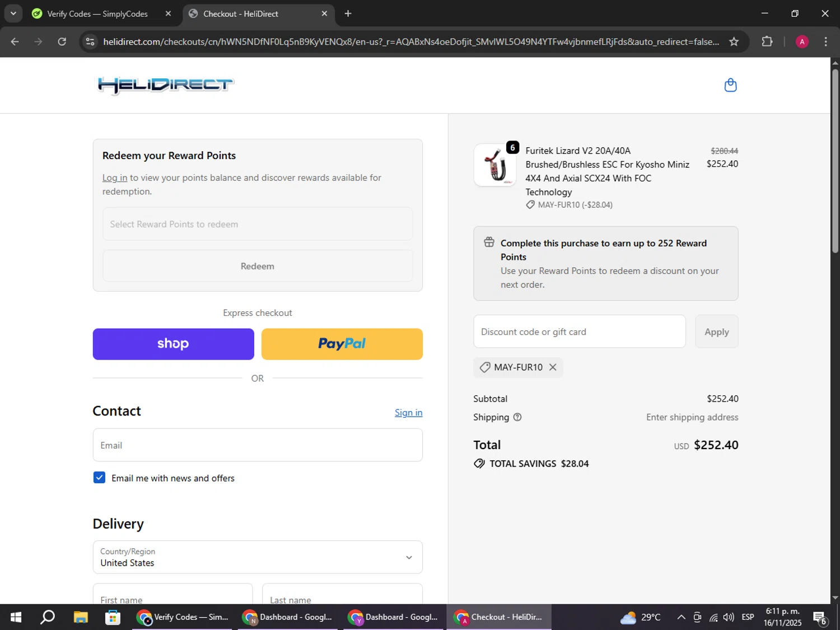840x630 pixels.
Task: Open Select Reward Points to redeem field
Action: (x=258, y=224)
